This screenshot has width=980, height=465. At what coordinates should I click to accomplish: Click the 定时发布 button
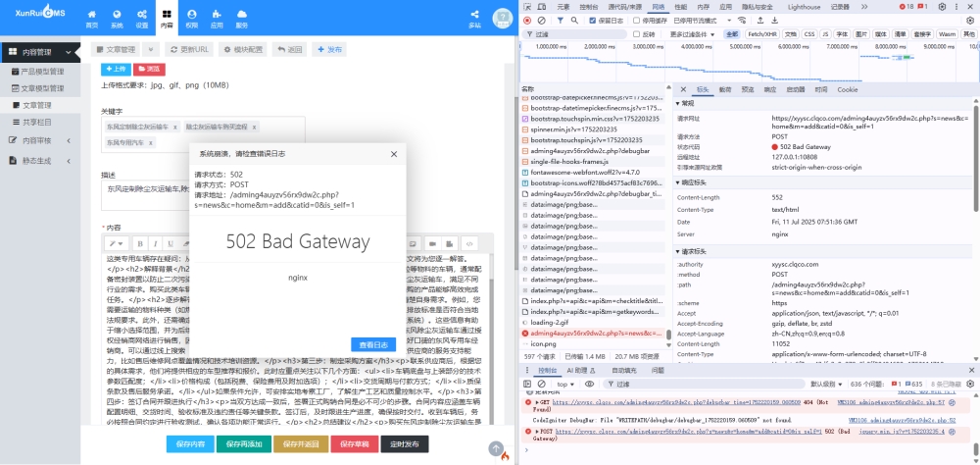pyautogui.click(x=405, y=443)
